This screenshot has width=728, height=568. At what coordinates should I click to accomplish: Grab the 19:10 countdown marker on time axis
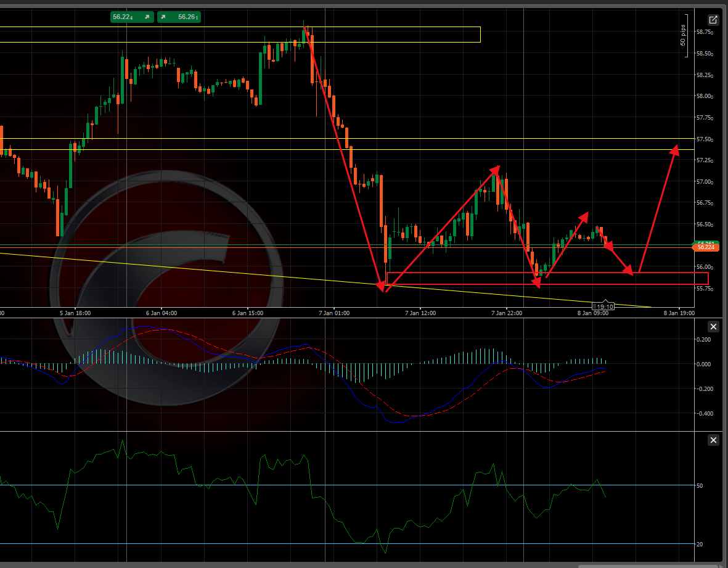[603, 307]
